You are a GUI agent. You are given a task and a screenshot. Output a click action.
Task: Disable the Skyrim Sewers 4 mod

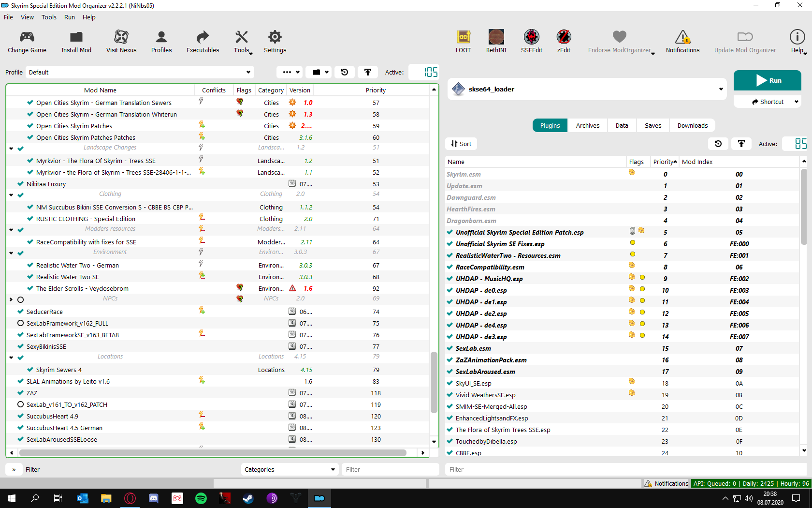click(30, 370)
